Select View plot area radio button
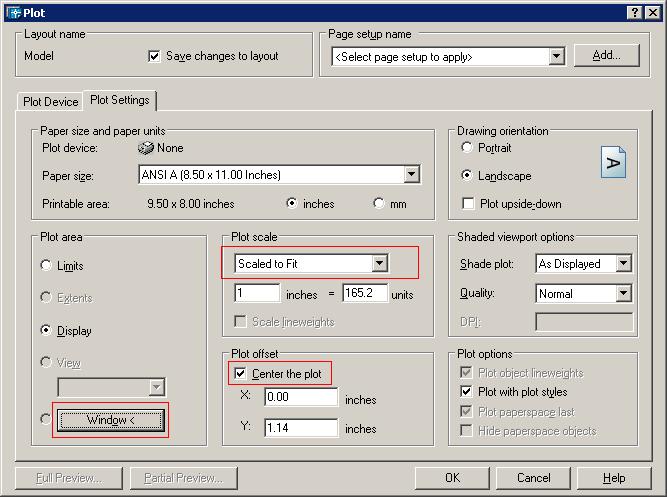The image size is (667, 497). (x=46, y=362)
